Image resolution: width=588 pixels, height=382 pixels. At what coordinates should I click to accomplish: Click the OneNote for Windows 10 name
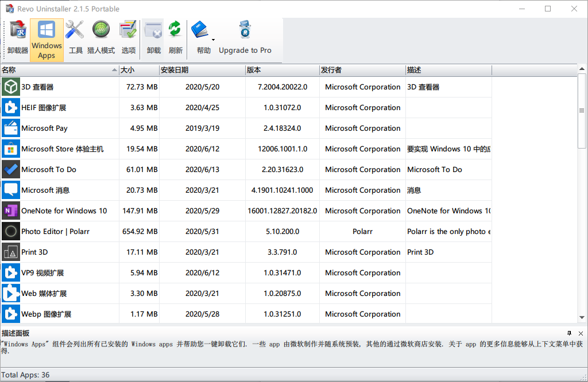pyautogui.click(x=64, y=211)
